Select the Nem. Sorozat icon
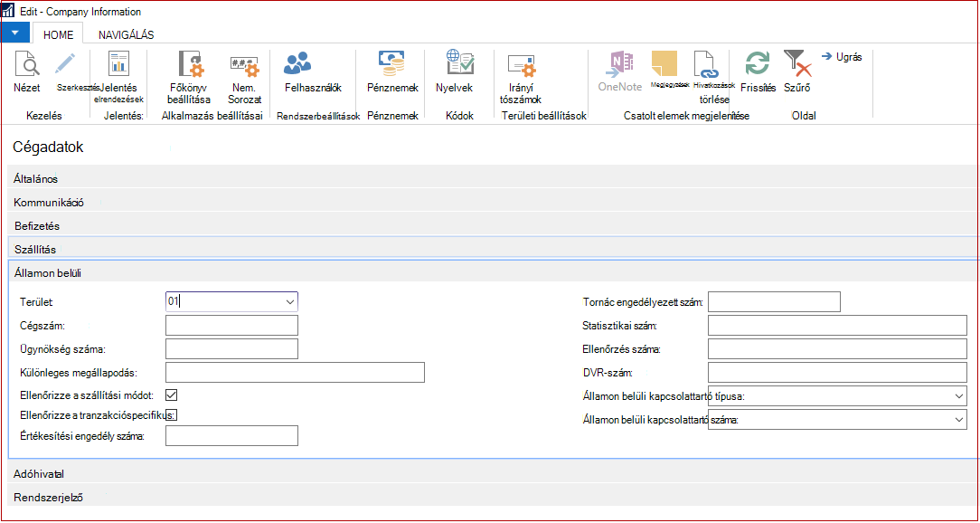The width and height of the screenshot is (980, 523). tap(244, 64)
